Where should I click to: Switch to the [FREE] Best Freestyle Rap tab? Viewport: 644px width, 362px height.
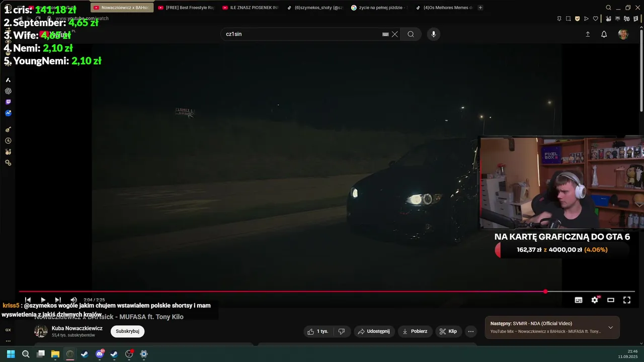click(186, 8)
